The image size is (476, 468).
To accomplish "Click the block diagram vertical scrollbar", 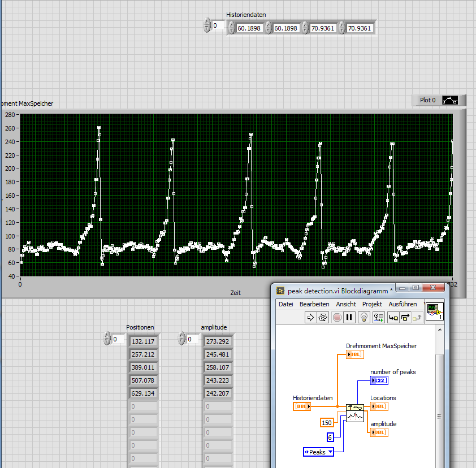I will [439, 415].
